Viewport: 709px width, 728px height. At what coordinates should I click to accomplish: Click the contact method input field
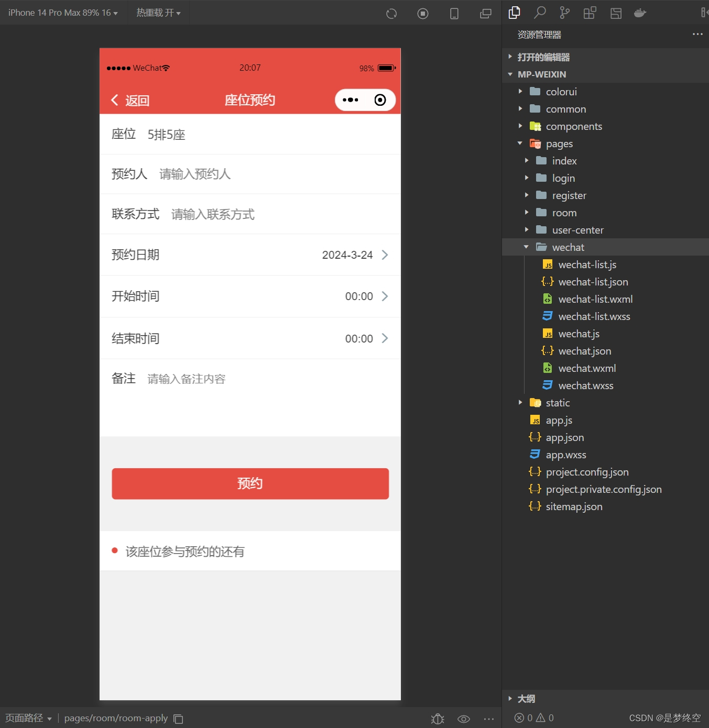[280, 214]
